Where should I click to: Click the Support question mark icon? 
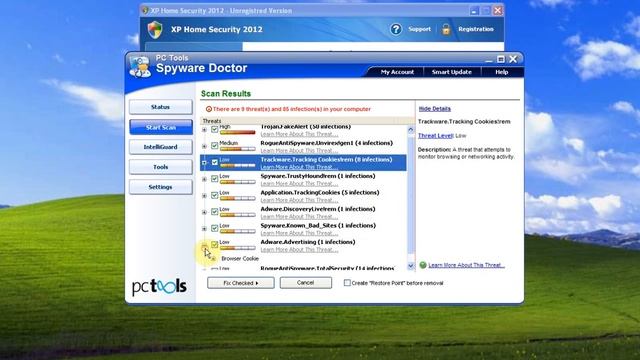pos(396,29)
